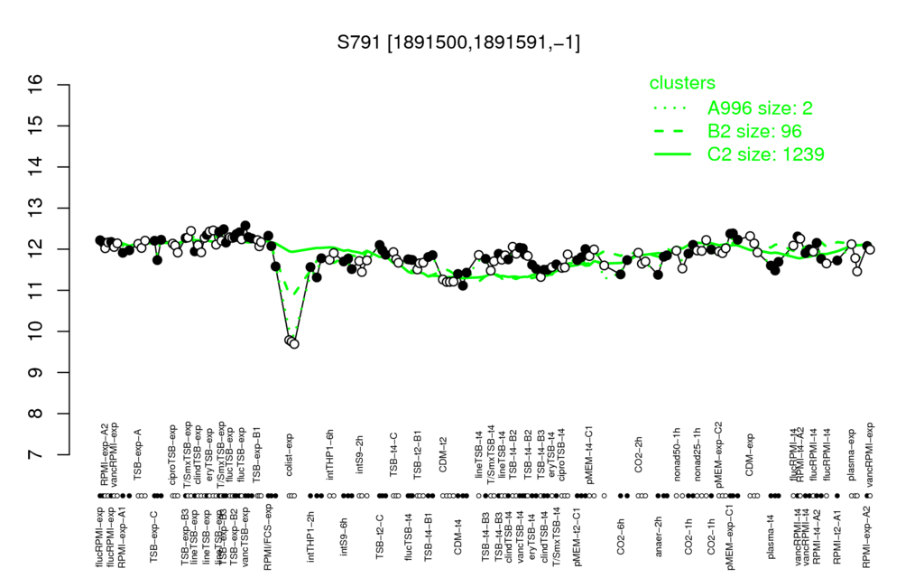Click y-axis tick label 10
Screen dimensions: 924x578
36,331
